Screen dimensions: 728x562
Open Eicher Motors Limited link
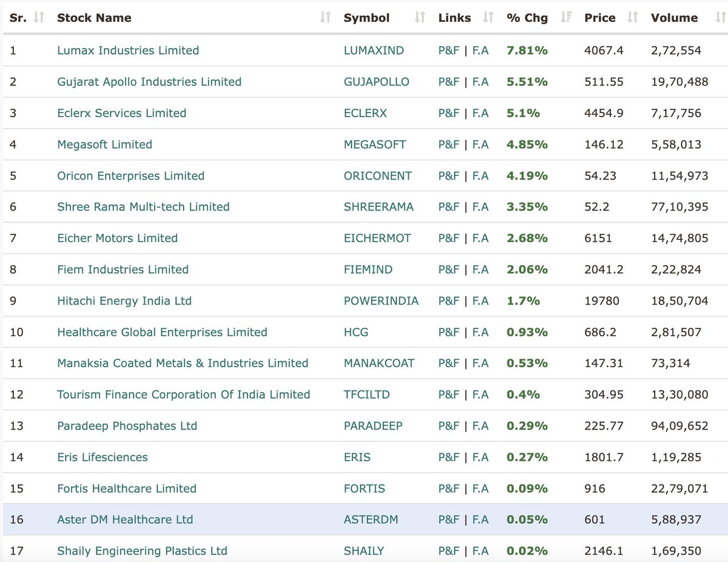coord(117,239)
